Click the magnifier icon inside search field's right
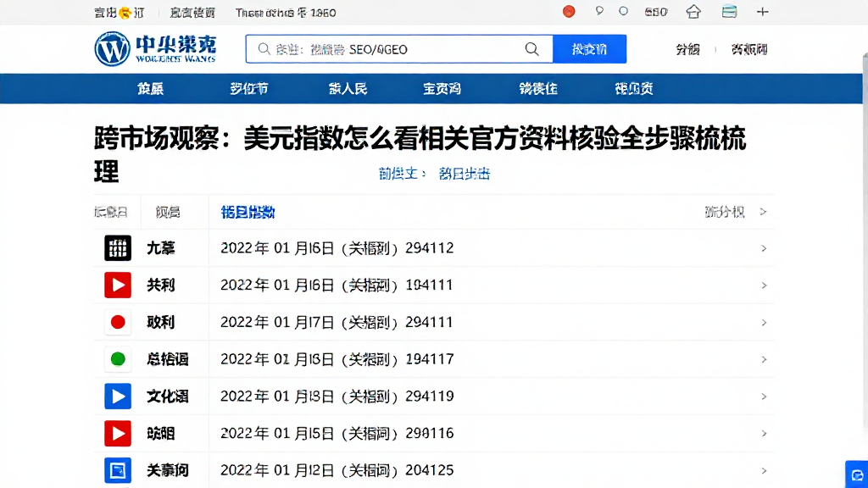Screen dimensions: 868x488 pos(532,49)
